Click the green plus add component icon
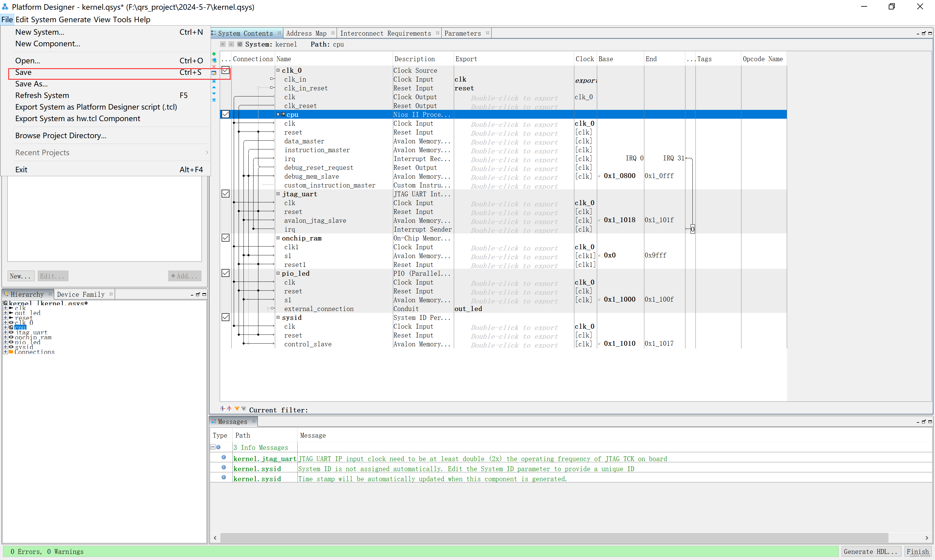This screenshot has height=560, width=935. click(214, 54)
